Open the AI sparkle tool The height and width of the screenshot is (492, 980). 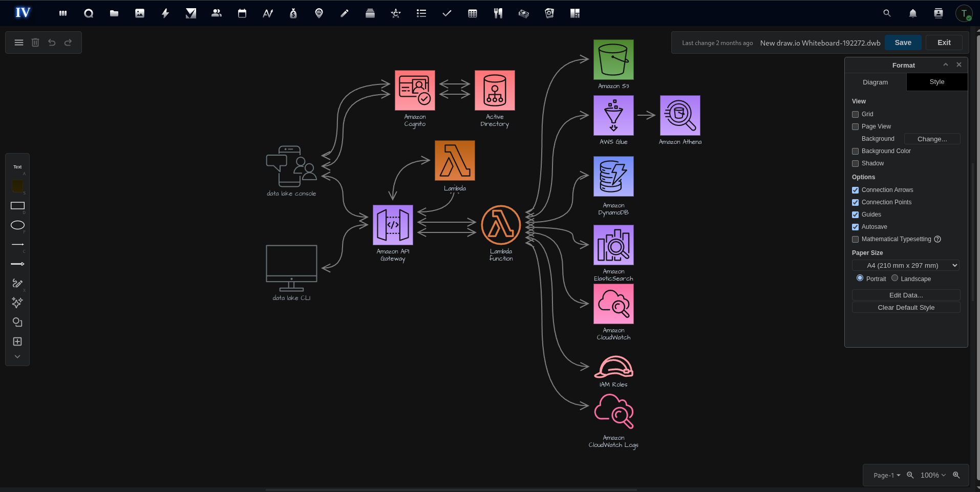pos(17,303)
